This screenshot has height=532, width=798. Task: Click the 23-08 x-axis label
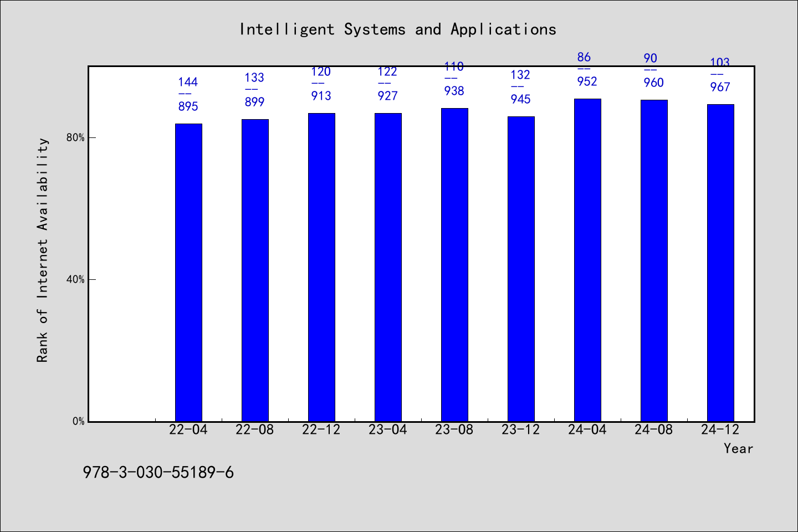point(454,429)
